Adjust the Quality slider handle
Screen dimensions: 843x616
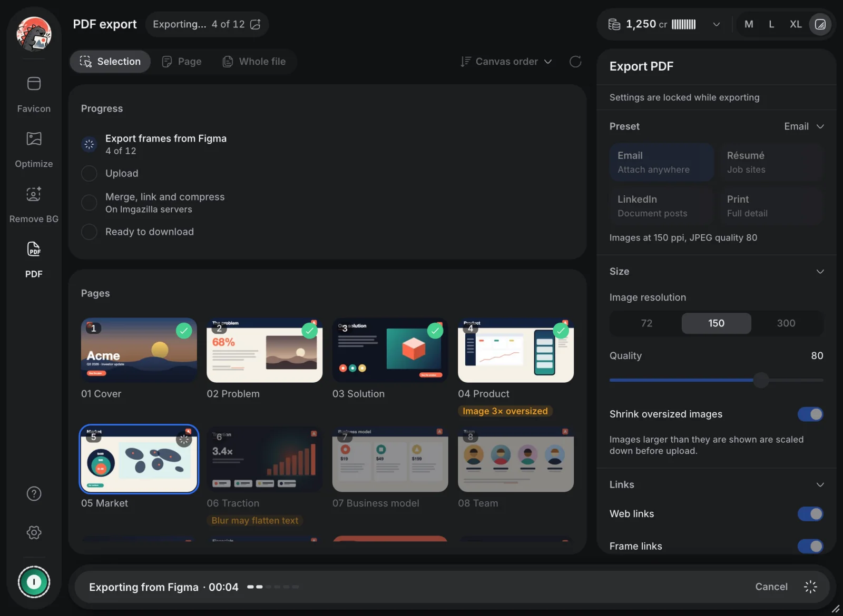(x=761, y=380)
